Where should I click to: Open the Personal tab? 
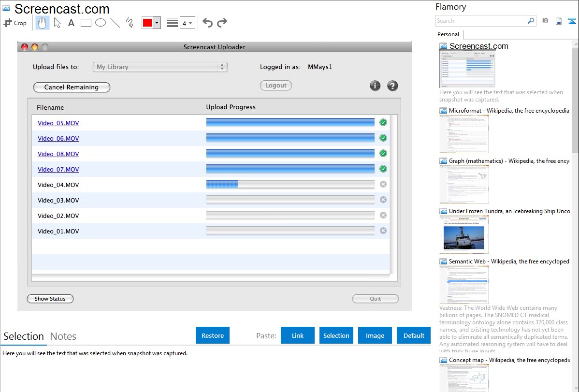[x=449, y=34]
